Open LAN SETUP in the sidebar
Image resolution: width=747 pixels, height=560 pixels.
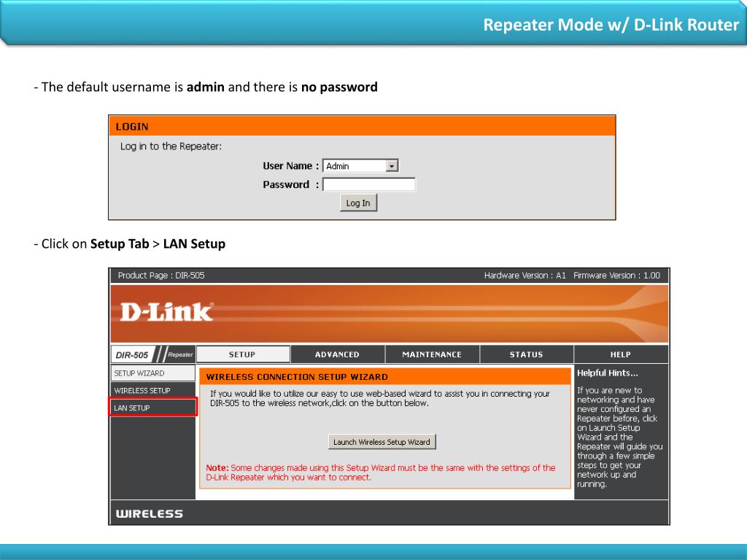pos(153,408)
